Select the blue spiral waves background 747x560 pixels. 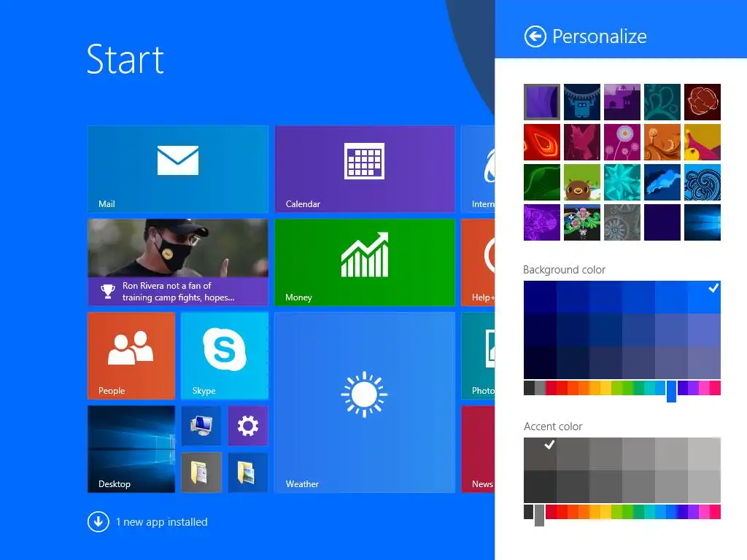point(703,182)
